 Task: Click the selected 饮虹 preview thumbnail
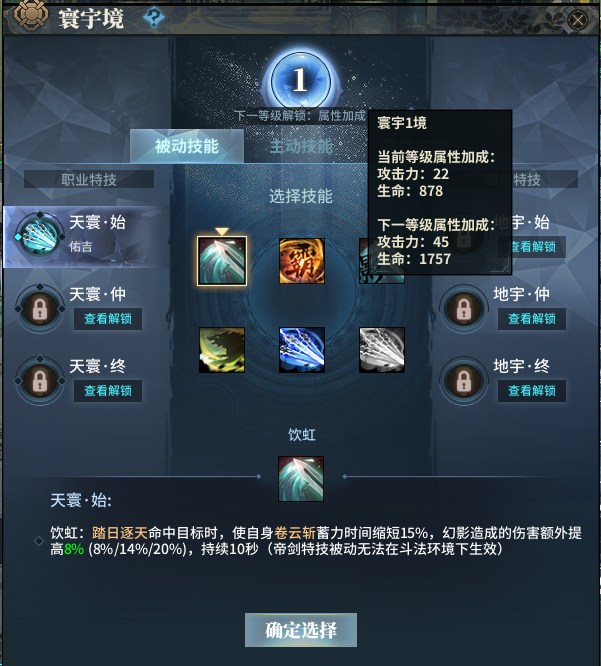(x=301, y=479)
